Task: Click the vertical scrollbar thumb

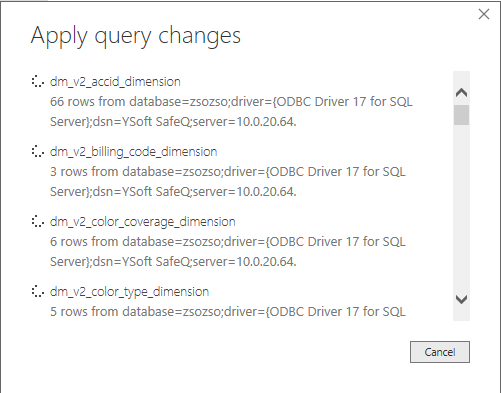Action: tap(461, 115)
